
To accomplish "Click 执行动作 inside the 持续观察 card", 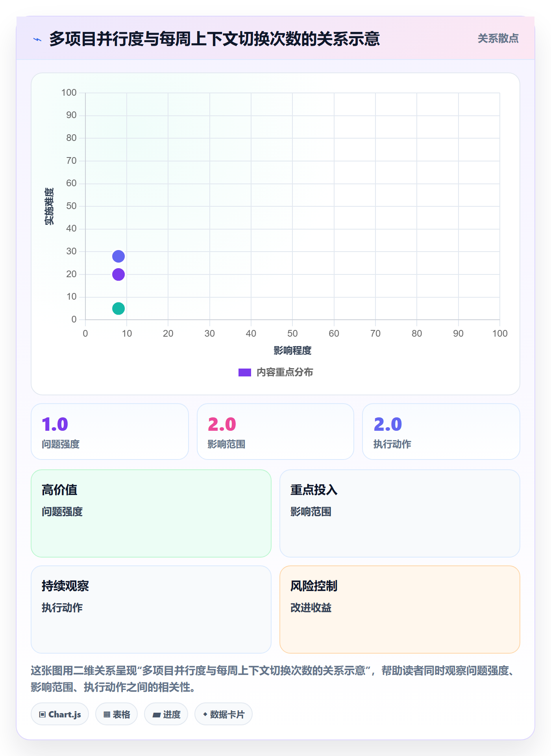I will point(62,608).
